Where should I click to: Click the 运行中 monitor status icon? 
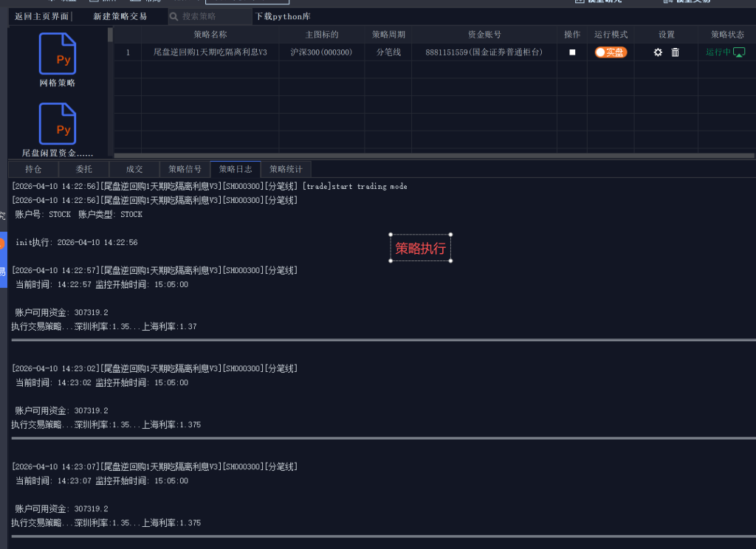[x=738, y=52]
